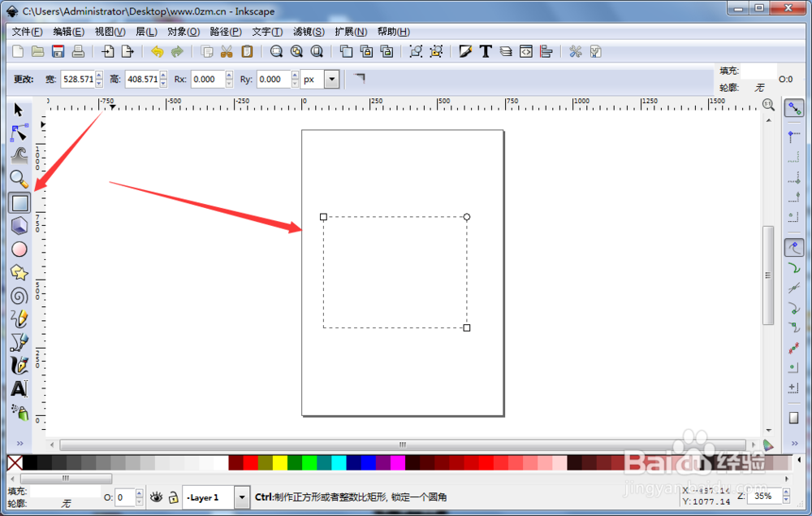Image resolution: width=812 pixels, height=516 pixels.
Task: Increase Rx value stepper
Action: point(229,75)
